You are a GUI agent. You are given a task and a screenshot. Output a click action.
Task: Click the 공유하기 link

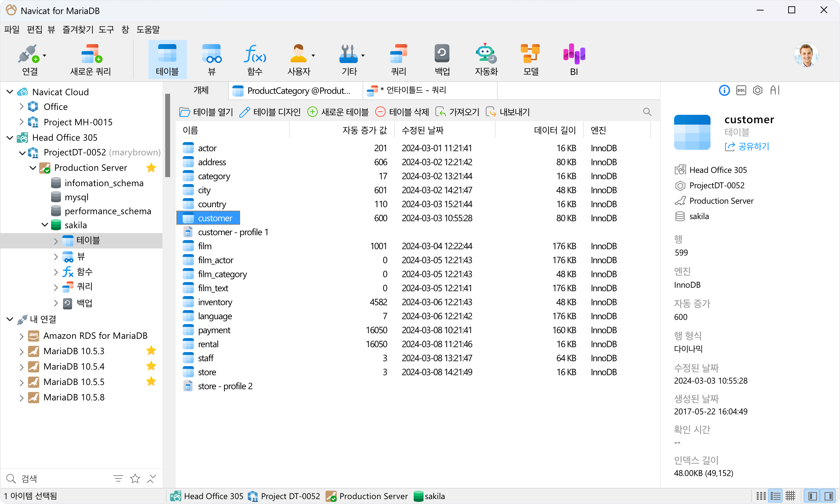click(747, 146)
